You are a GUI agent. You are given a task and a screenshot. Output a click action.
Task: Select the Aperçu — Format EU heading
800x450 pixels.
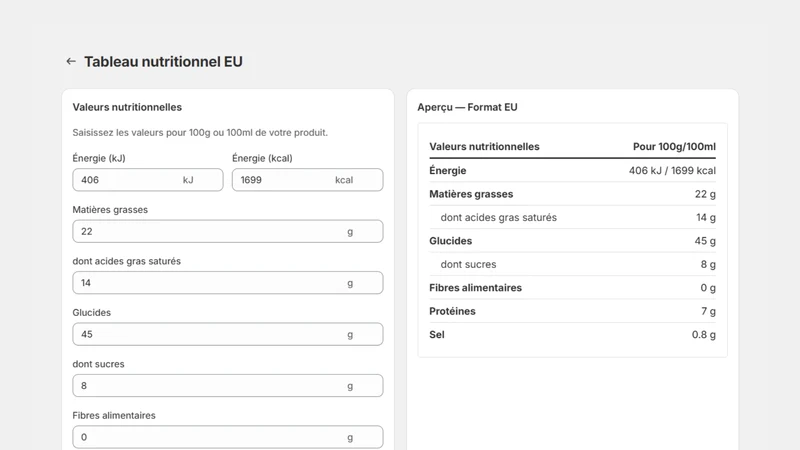[x=467, y=107]
